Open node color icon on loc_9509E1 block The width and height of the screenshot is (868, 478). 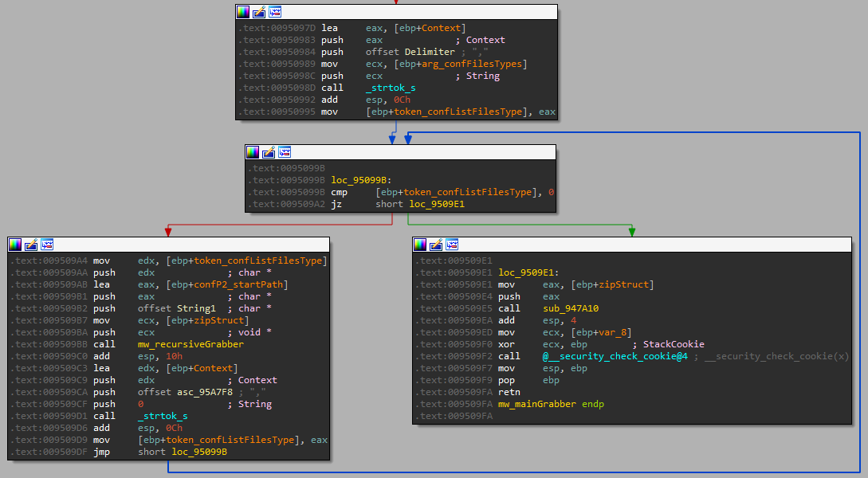pos(420,245)
